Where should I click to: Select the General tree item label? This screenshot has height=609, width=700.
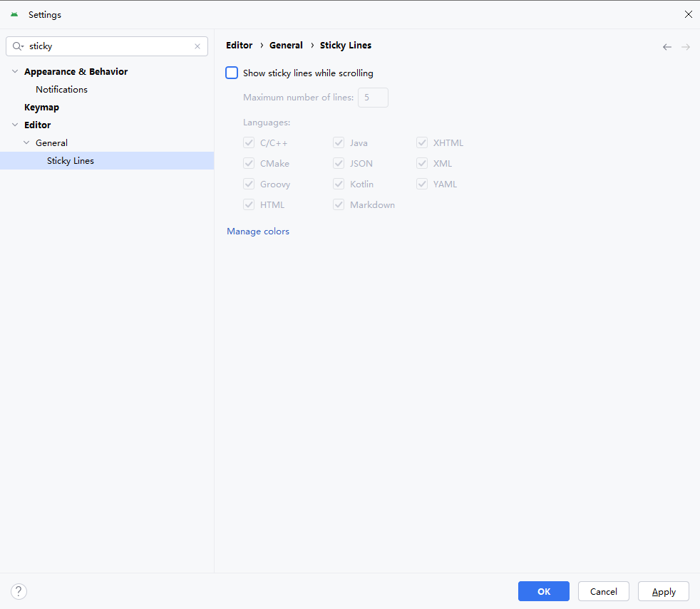pyautogui.click(x=52, y=142)
